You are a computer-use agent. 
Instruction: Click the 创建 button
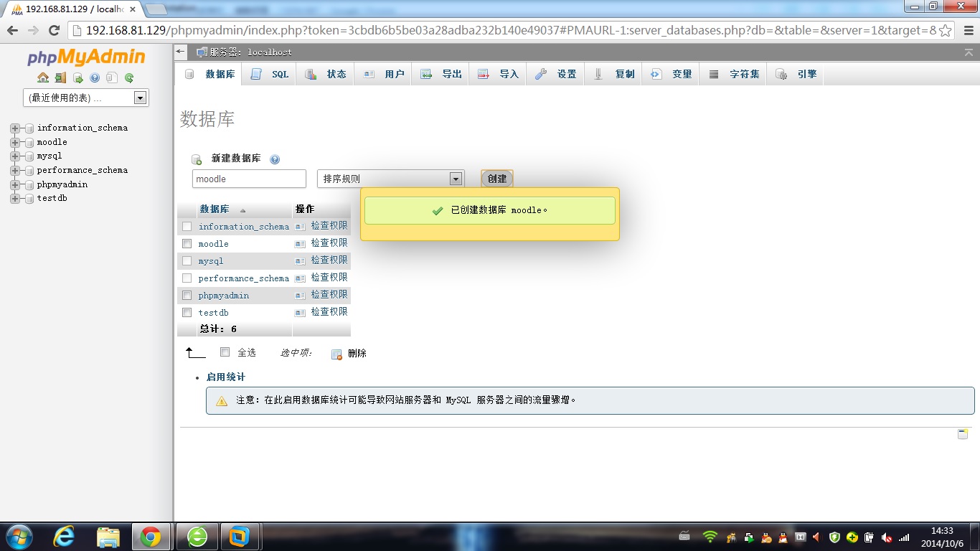[497, 179]
